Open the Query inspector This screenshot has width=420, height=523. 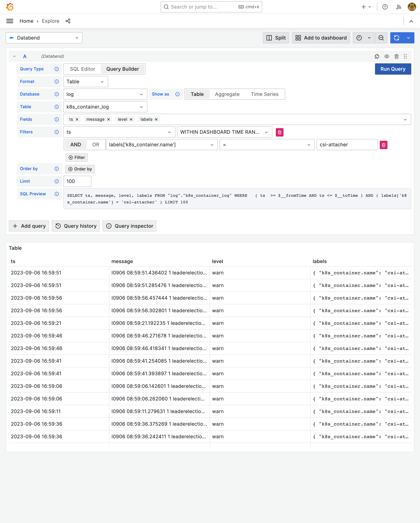point(129,226)
